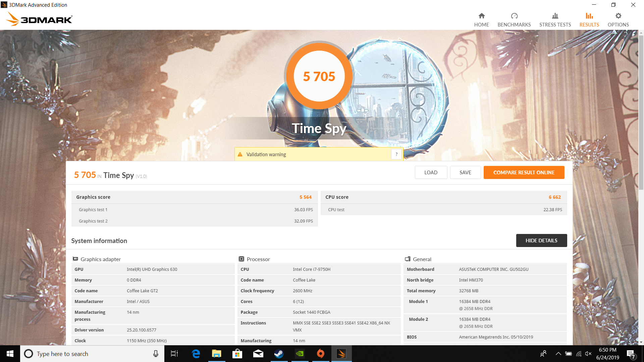644x362 pixels.
Task: Click BIOS American Megatrends value
Action: click(x=496, y=337)
